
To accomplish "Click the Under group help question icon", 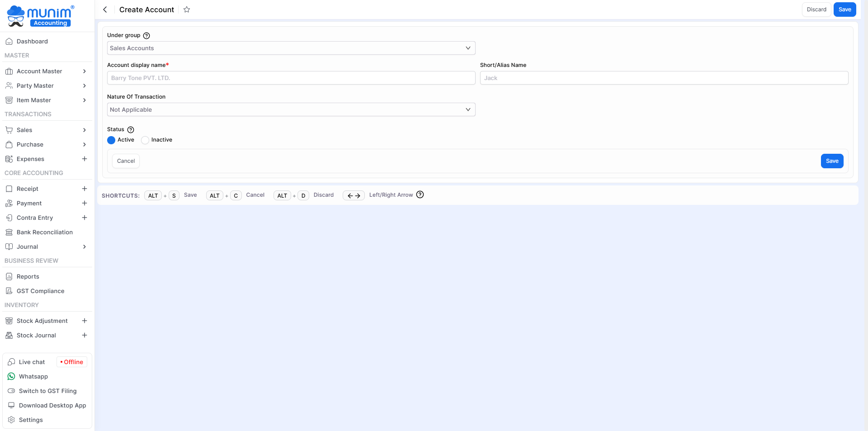I will coord(146,36).
